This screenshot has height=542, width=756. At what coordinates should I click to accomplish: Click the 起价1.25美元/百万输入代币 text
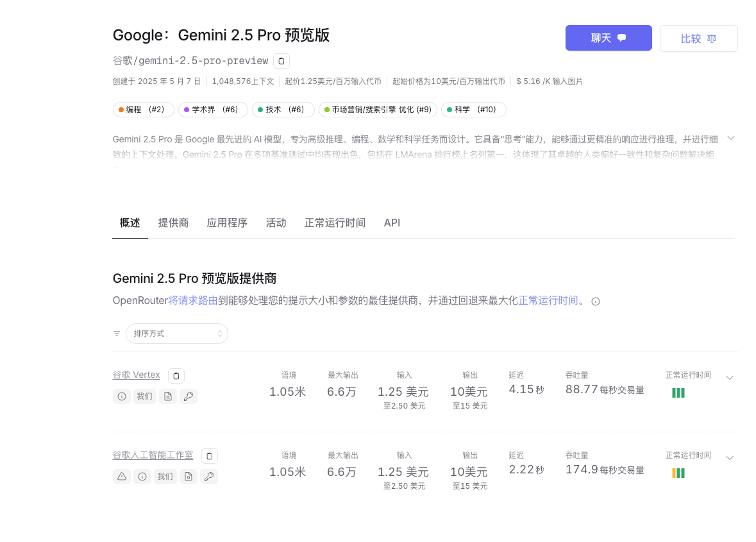(x=333, y=81)
